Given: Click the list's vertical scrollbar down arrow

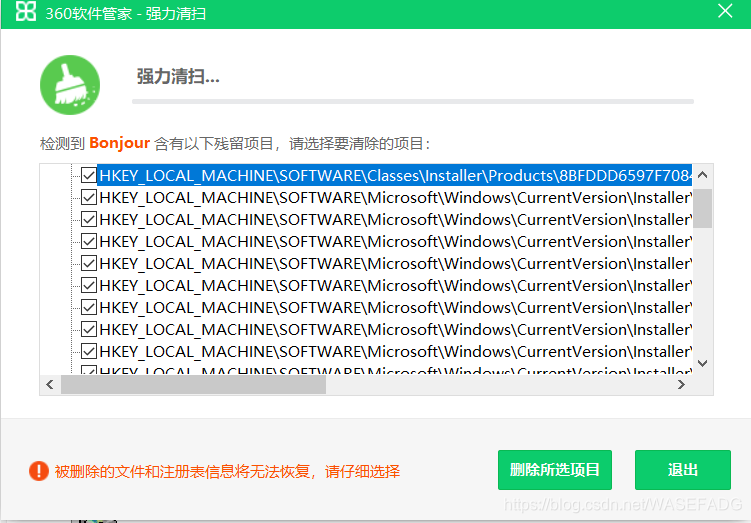Looking at the screenshot, I should [703, 363].
